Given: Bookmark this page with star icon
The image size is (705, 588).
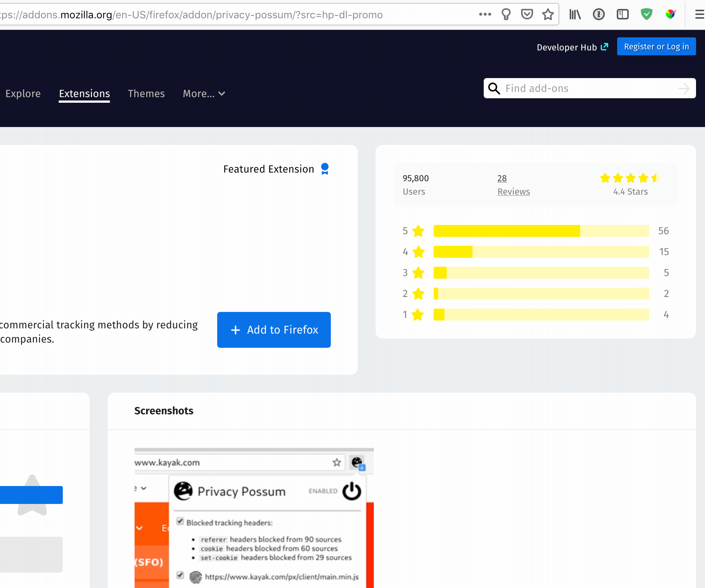Looking at the screenshot, I should coord(548,15).
